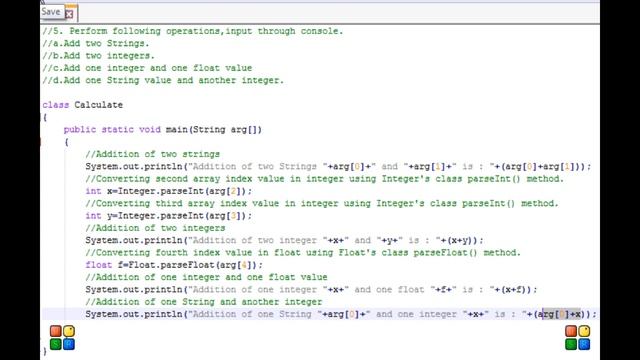Click println line 'Addition of one String'
The height and width of the screenshot is (360, 640).
tap(341, 314)
